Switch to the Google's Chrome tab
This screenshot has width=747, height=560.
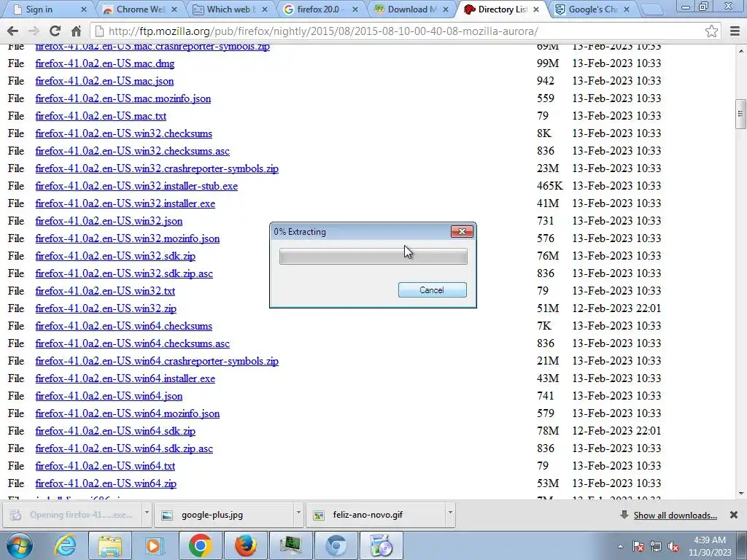[x=591, y=9]
